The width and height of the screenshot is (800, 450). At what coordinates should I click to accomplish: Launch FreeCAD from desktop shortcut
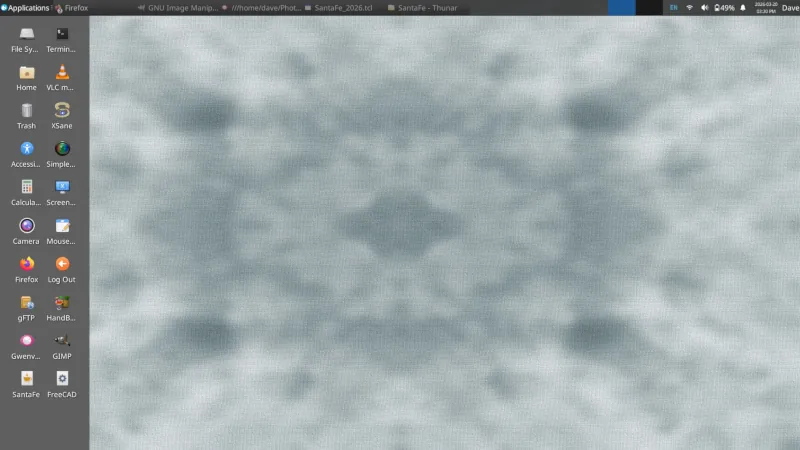coord(62,379)
